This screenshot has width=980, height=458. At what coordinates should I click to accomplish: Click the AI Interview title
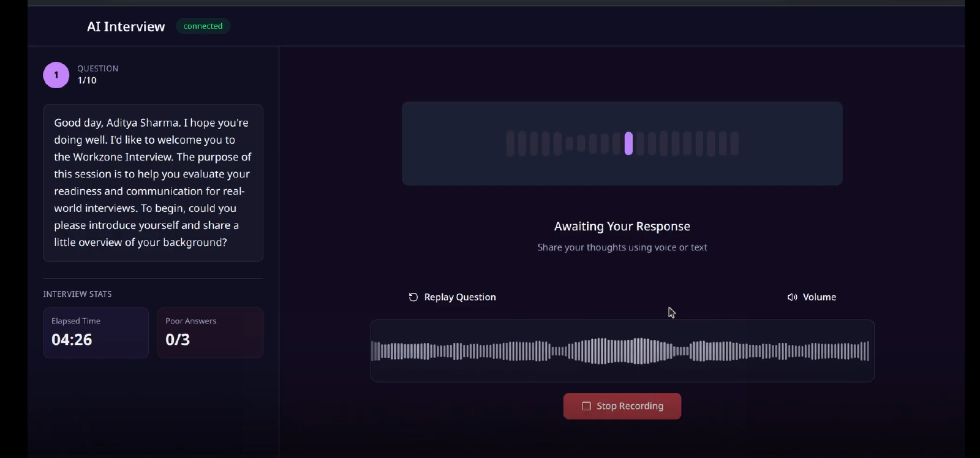coord(126,26)
